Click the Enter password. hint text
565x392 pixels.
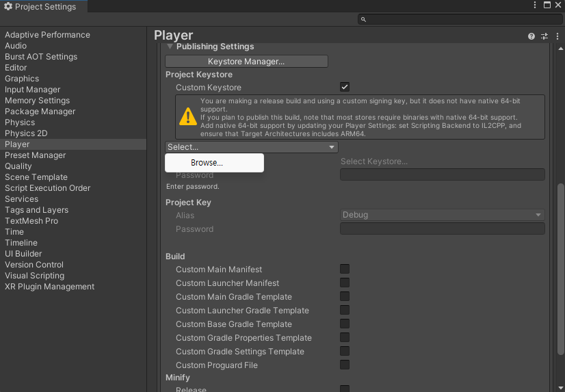pyautogui.click(x=192, y=186)
